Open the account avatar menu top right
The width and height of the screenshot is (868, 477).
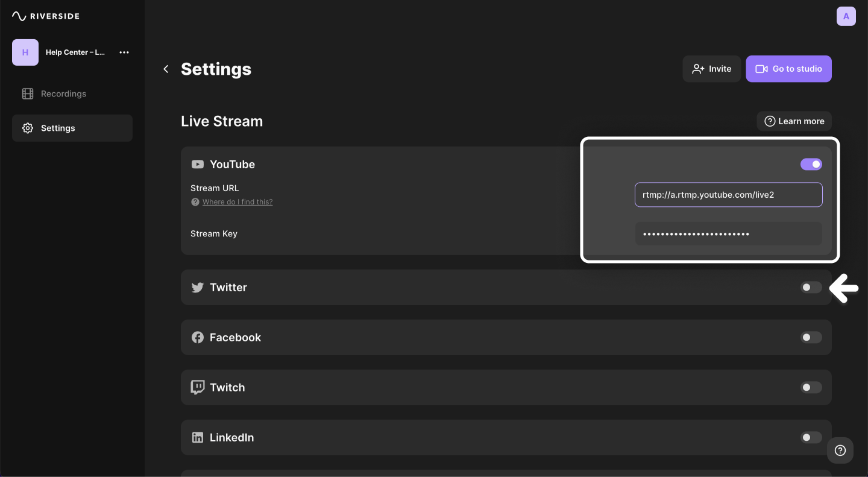(x=846, y=16)
